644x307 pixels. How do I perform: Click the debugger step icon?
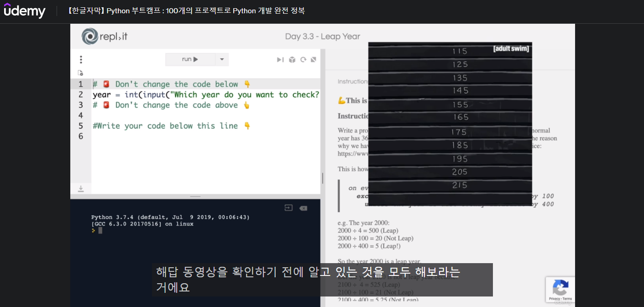[280, 59]
